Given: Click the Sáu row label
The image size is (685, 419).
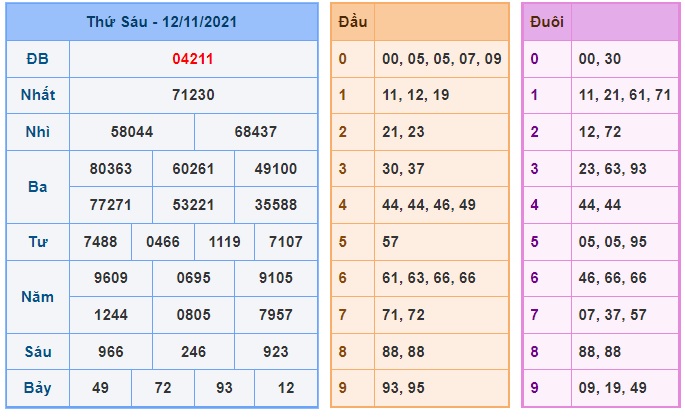Looking at the screenshot, I should (38, 352).
